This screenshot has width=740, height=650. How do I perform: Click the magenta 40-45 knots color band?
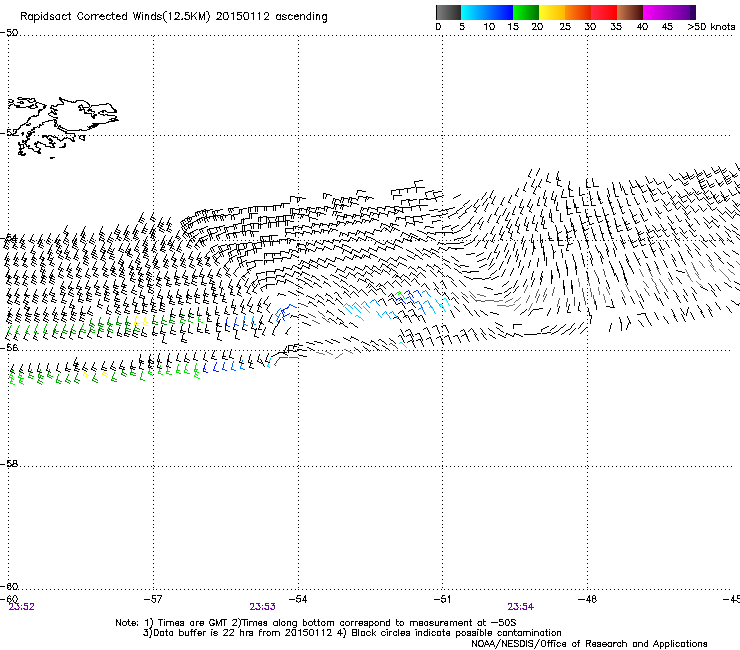coord(656,12)
